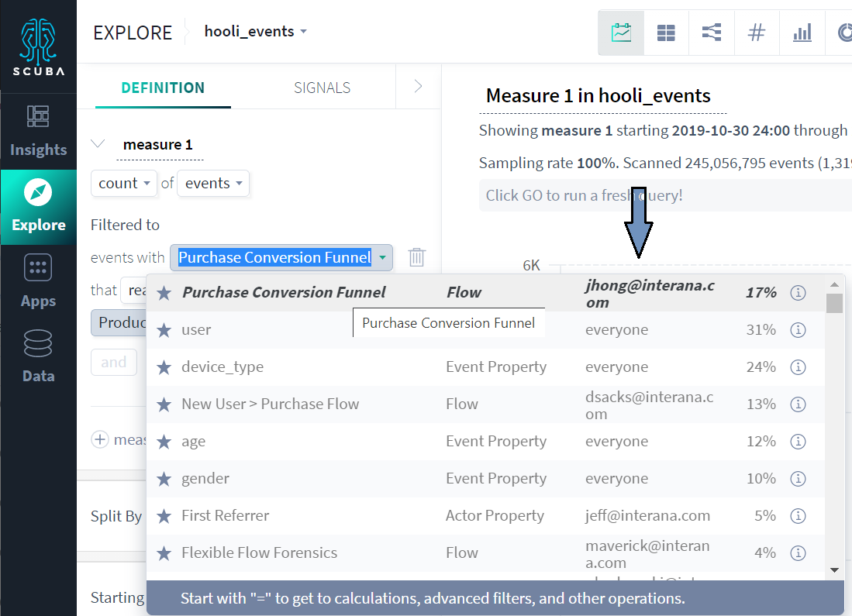Open the events dropdown
Screen dimensions: 852x616
point(213,183)
